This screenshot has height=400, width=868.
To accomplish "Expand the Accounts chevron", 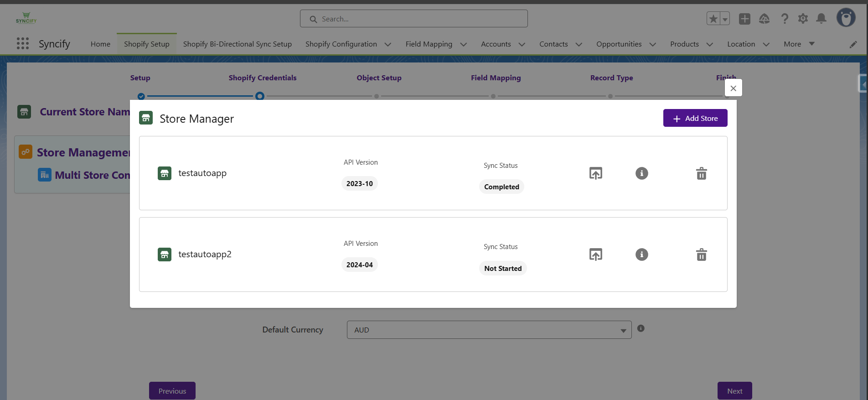I will click(522, 44).
